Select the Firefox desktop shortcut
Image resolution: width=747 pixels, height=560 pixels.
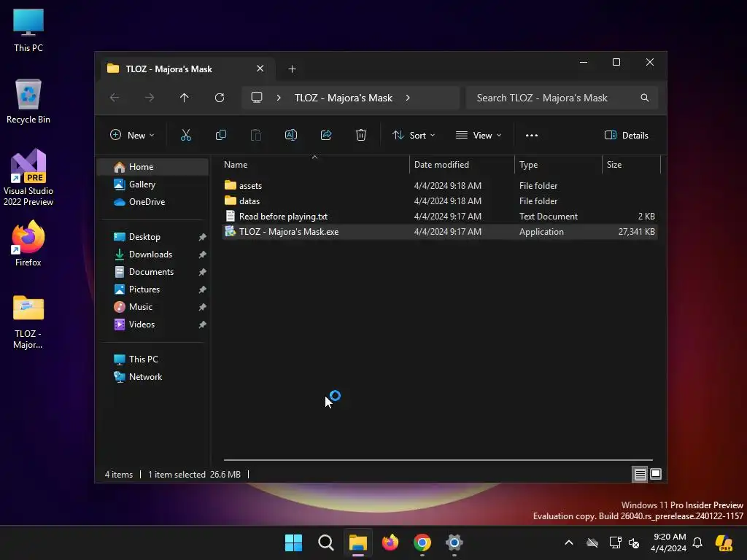28,244
